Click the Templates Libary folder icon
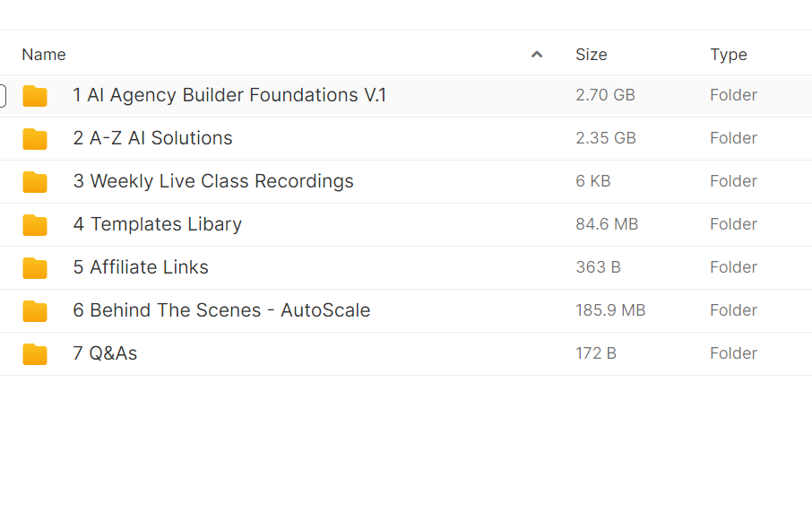Image resolution: width=812 pixels, height=522 pixels. [x=35, y=225]
